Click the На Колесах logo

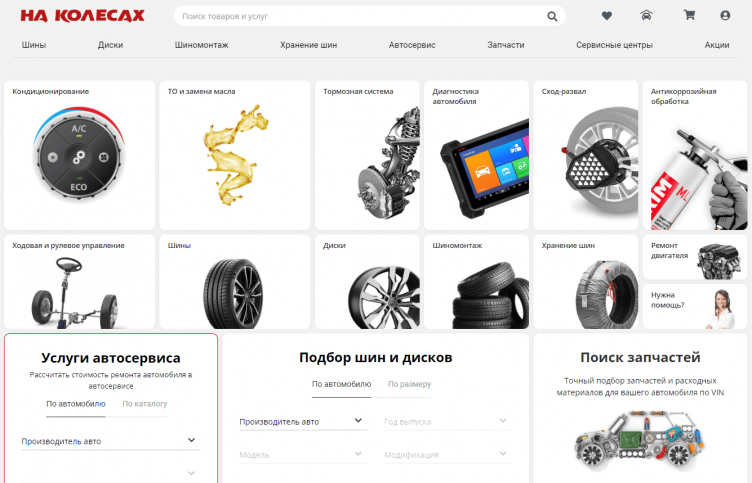point(82,16)
